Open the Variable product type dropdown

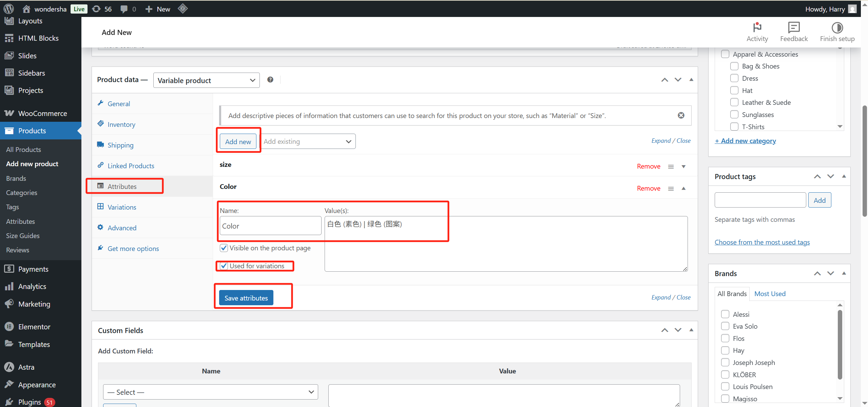tap(206, 80)
